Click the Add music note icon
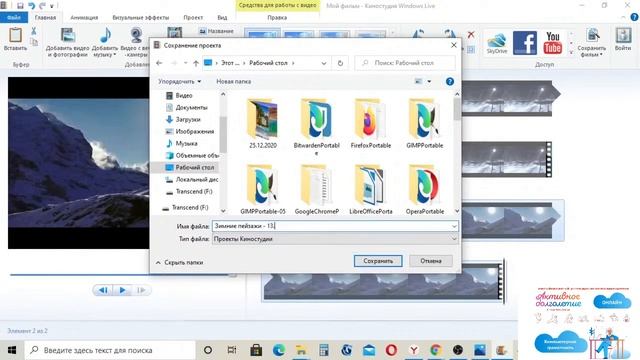This screenshot has width=640, height=360. click(105, 36)
